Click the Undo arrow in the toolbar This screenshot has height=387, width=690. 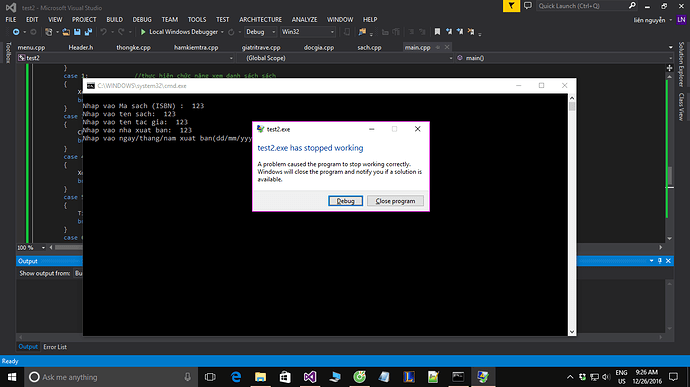tap(103, 32)
